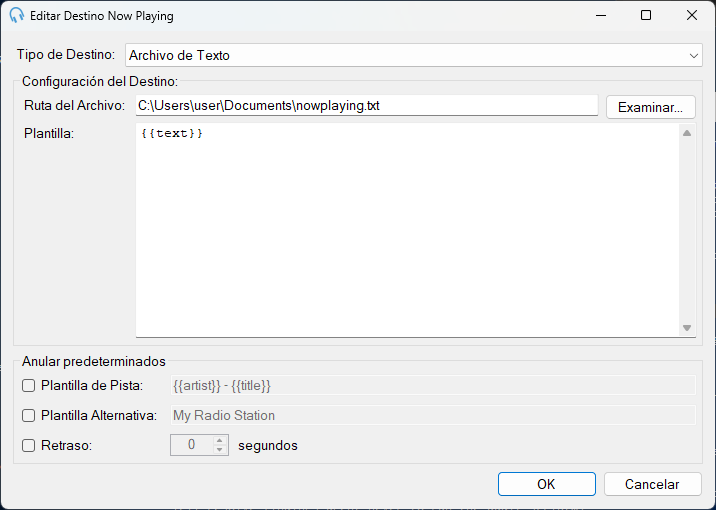Maximize the Editar Destino window
This screenshot has height=510, width=716.
646,16
